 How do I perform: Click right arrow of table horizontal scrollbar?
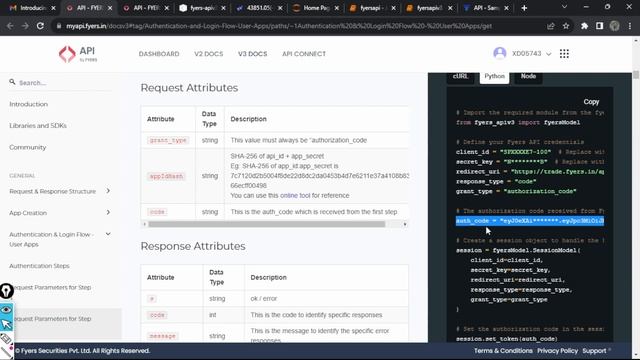tap(404, 224)
